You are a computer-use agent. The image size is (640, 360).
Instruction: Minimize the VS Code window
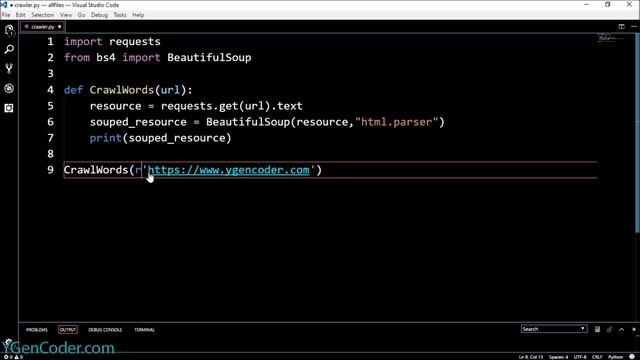[587, 4]
